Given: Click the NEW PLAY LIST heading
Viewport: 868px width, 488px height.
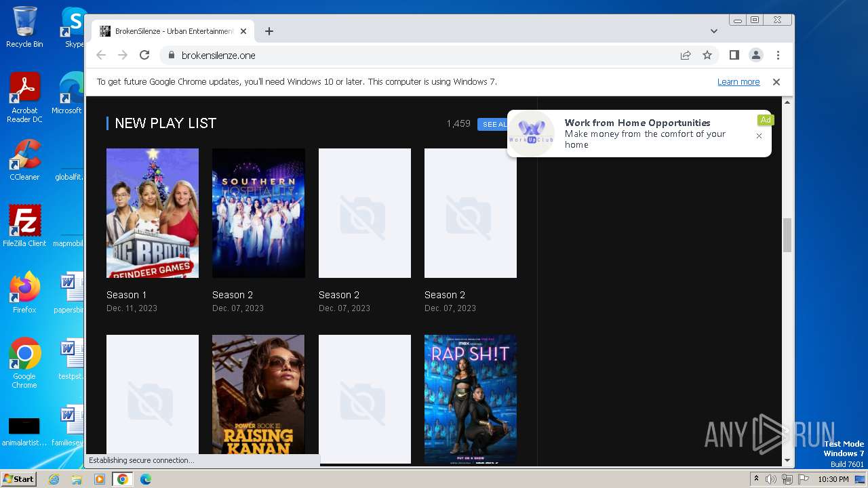Looking at the screenshot, I should 165,123.
